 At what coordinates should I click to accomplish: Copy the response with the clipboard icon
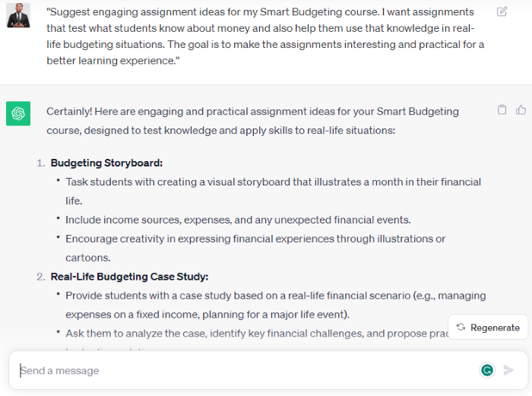[502, 109]
